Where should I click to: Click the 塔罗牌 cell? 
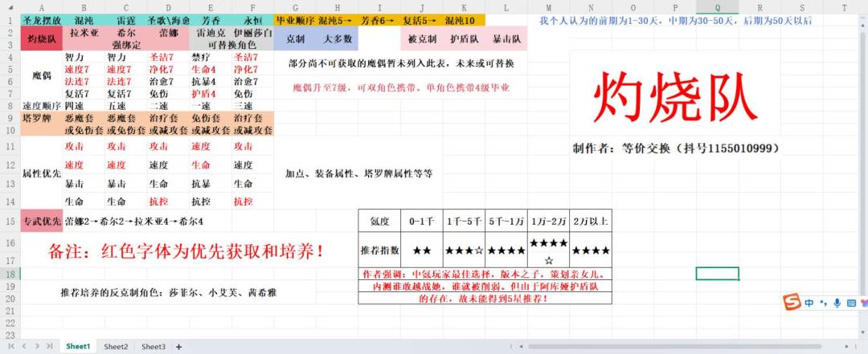(x=42, y=118)
